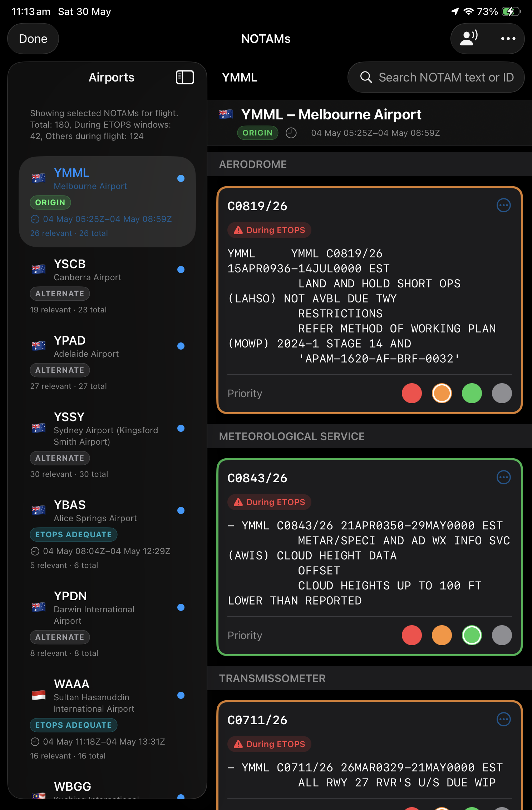Tap the clock icon under YBAS
This screenshot has height=810, width=532.
click(35, 551)
